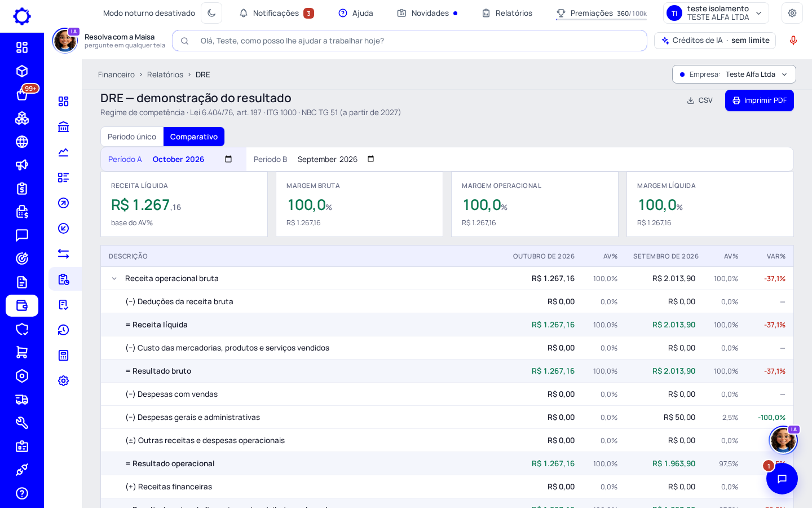The height and width of the screenshot is (508, 812).
Task: Open the delivery truck icon
Action: pos(22,400)
